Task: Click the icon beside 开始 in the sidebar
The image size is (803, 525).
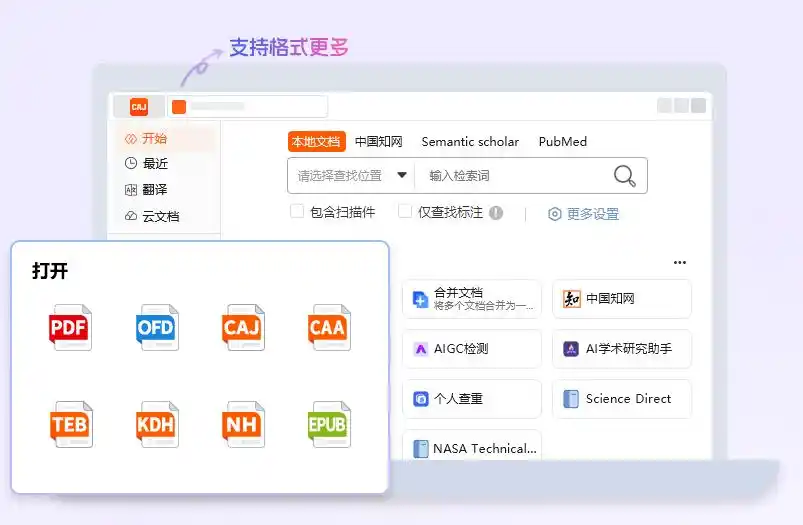Action: point(131,138)
